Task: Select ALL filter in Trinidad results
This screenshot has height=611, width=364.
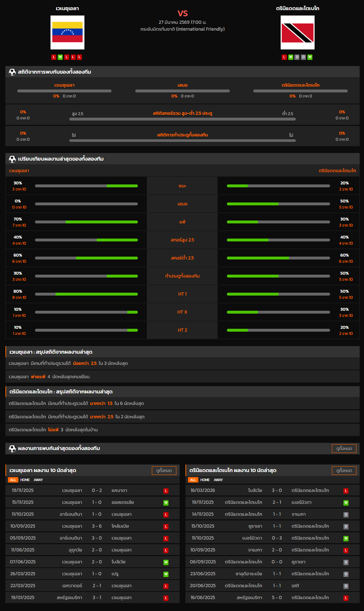Action: pos(193,480)
